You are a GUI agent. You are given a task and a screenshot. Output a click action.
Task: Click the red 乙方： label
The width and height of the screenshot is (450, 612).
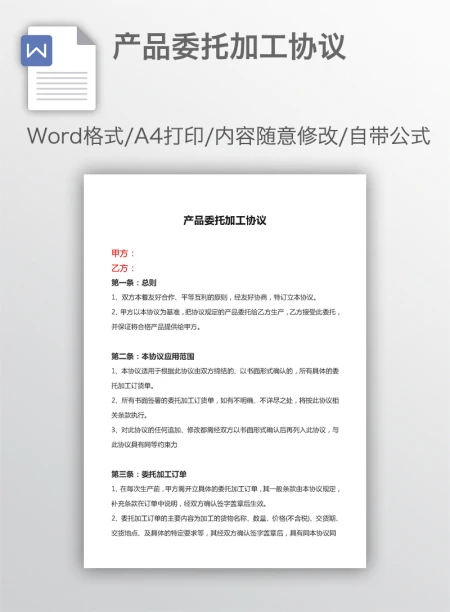click(123, 268)
